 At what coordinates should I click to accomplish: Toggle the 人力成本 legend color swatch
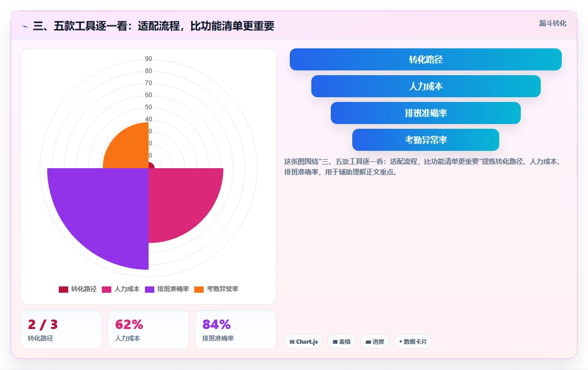(107, 289)
